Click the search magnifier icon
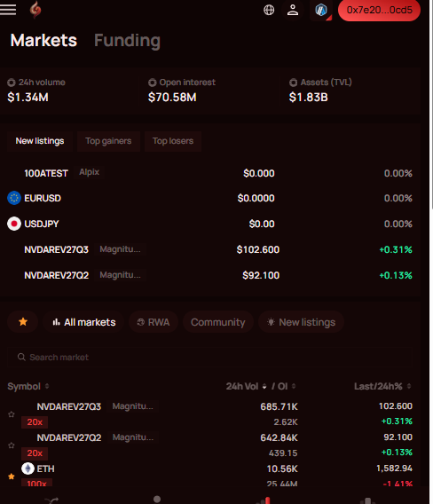Image resolution: width=433 pixels, height=504 pixels. coord(21,357)
